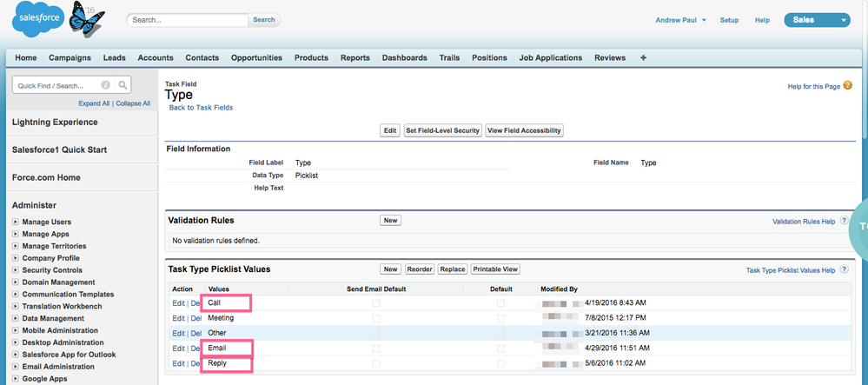
Task: Click the plus icon for all tabs
Action: 643,58
